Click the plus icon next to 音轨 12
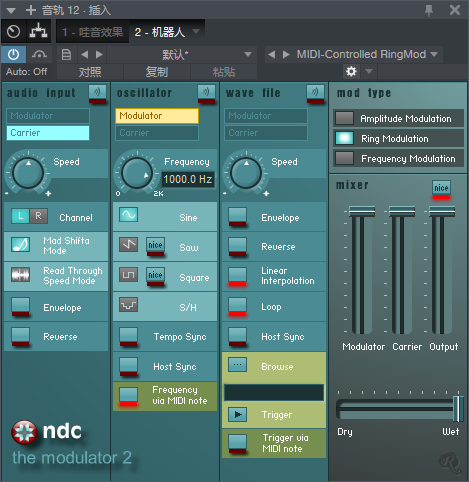 [31, 10]
